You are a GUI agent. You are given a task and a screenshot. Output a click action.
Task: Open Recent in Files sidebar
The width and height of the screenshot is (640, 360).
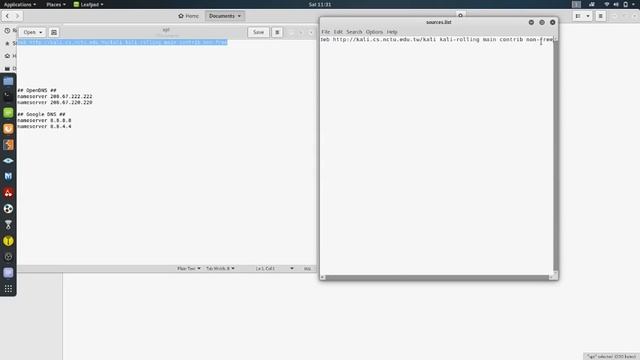(11, 31)
